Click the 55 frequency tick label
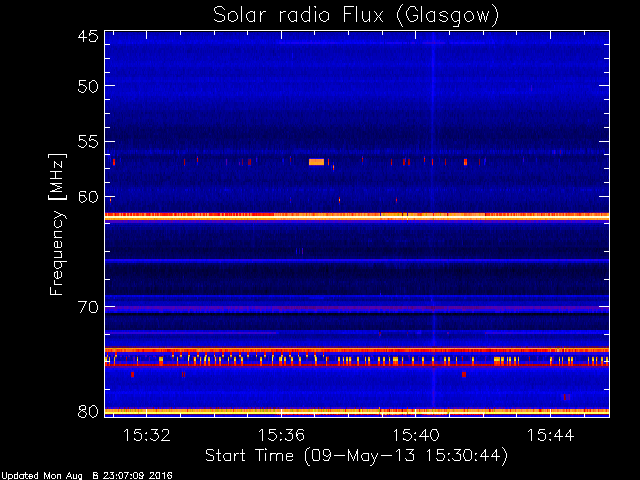The width and height of the screenshot is (640, 480). point(88,142)
